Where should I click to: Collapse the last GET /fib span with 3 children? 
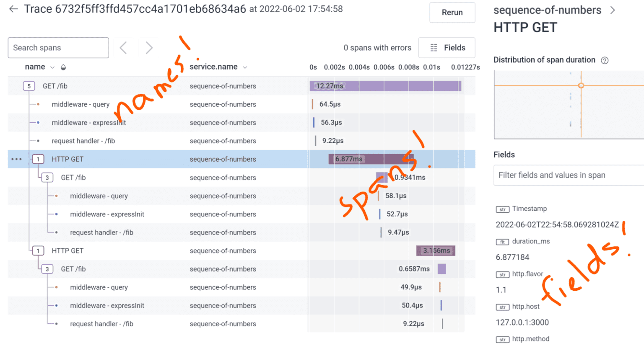[x=47, y=269]
